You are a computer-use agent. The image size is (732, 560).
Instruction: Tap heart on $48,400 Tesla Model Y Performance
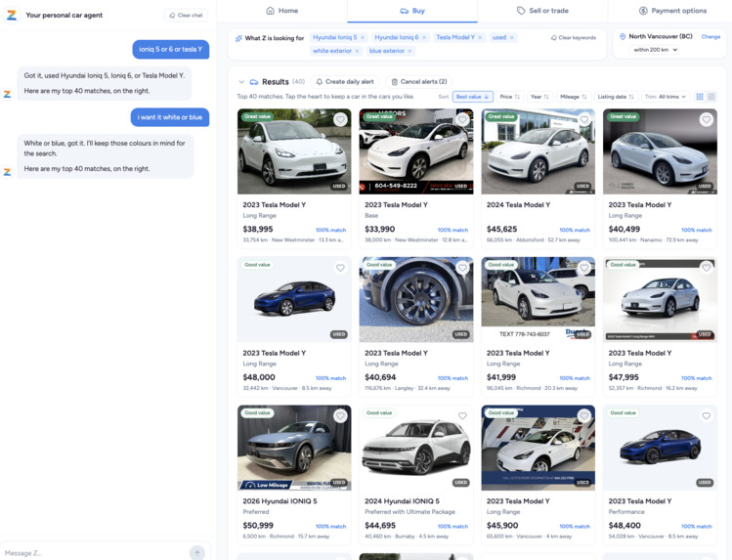[707, 415]
